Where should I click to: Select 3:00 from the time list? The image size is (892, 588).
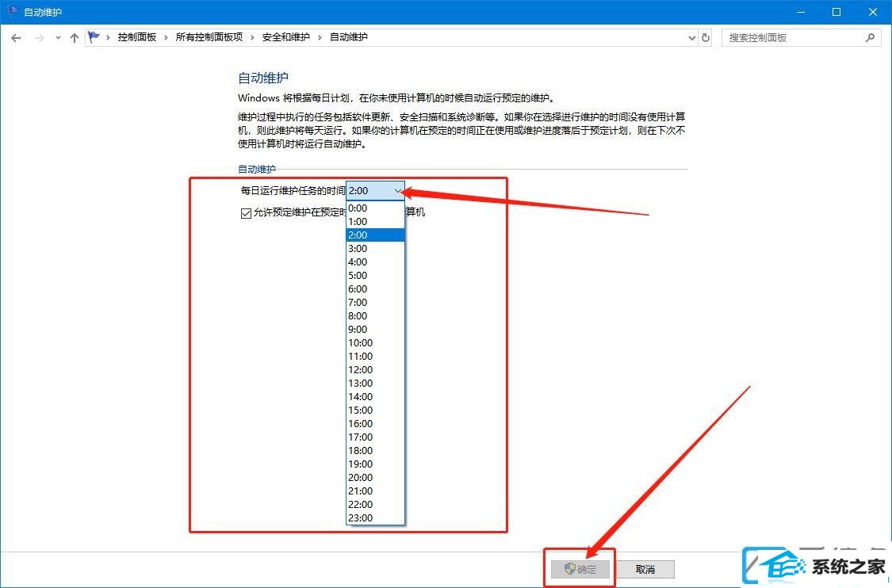coord(376,249)
